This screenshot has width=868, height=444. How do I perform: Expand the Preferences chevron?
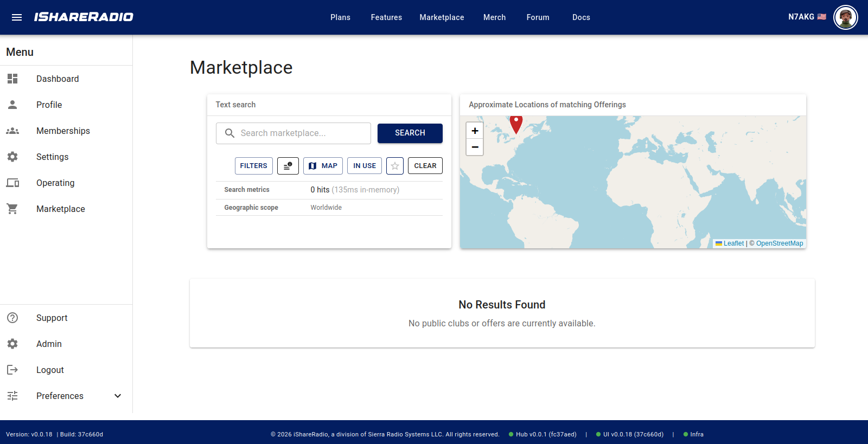click(x=118, y=396)
